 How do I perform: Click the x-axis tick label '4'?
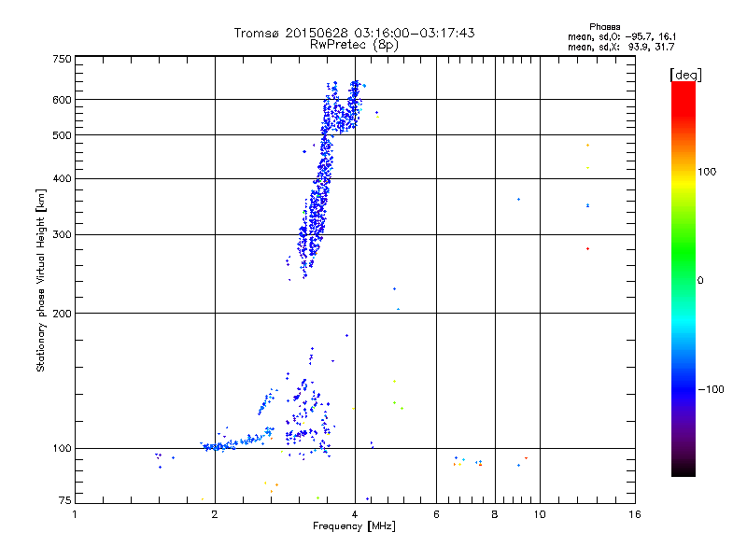355,514
